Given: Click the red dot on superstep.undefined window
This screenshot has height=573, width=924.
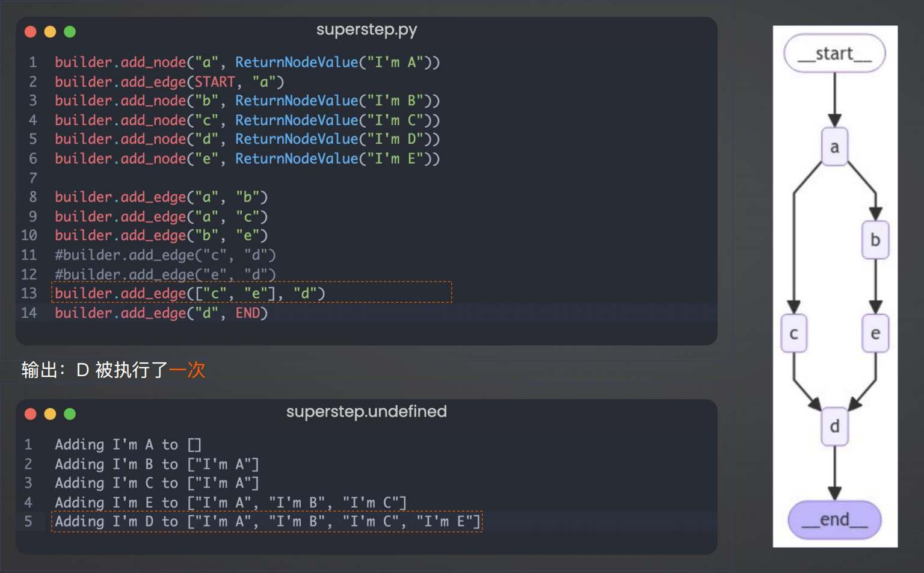Looking at the screenshot, I should tap(31, 414).
